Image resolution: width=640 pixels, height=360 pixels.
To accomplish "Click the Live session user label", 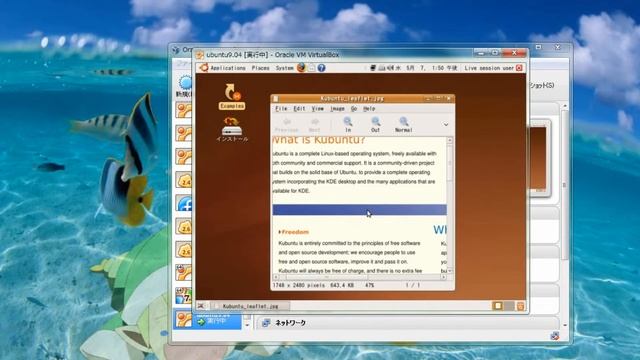I will click(x=489, y=68).
